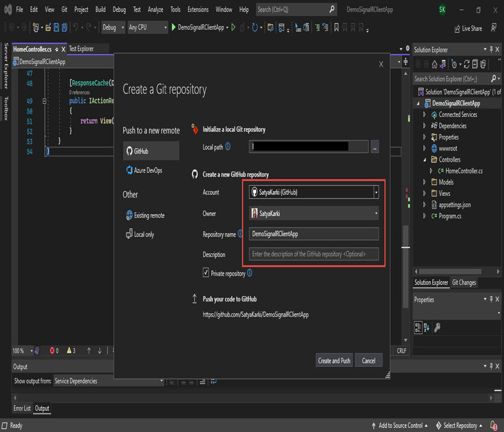This screenshot has height=432, width=504.
Task: Click the editor settings gear icon
Action: (x=407, y=48)
